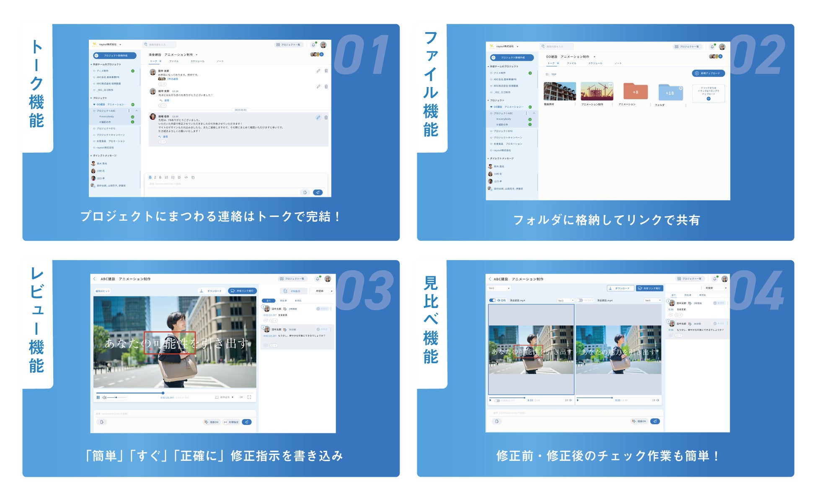Click bold formatting icon in talk composer
Image resolution: width=817 pixels, height=504 pixels.
[x=150, y=177]
